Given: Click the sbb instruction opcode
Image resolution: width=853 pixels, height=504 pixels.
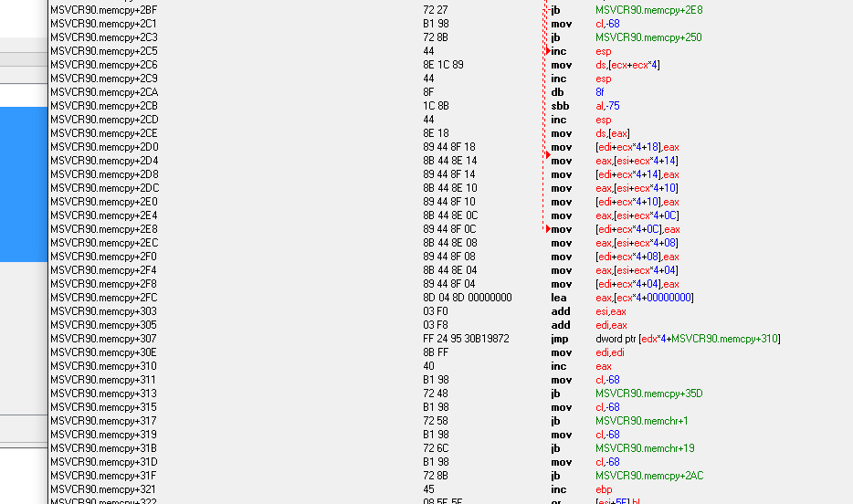Looking at the screenshot, I should point(560,106).
